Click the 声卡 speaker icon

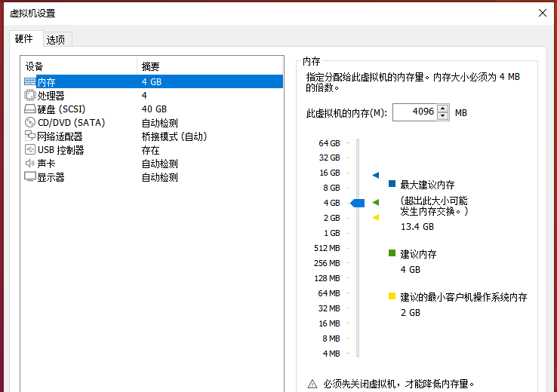[x=30, y=163]
